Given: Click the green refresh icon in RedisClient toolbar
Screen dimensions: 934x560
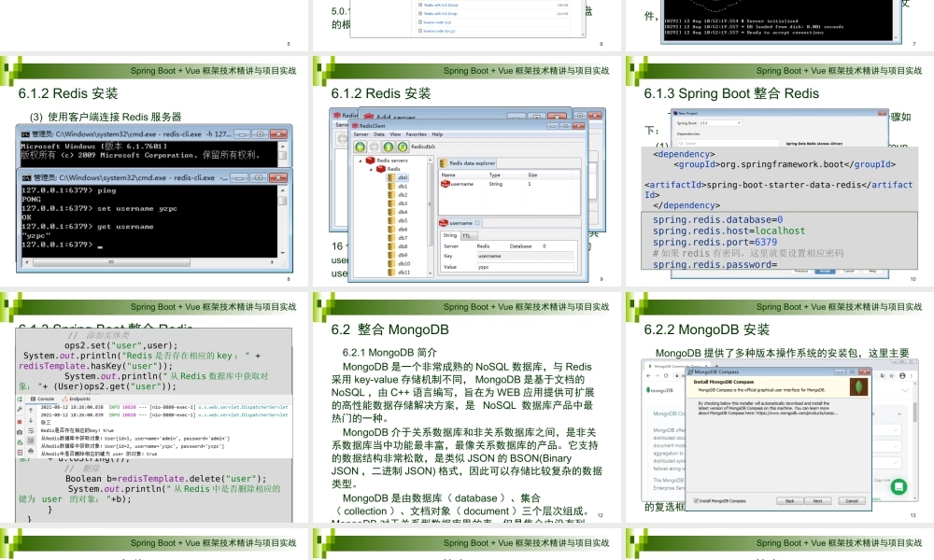Looking at the screenshot, I should point(403,147).
